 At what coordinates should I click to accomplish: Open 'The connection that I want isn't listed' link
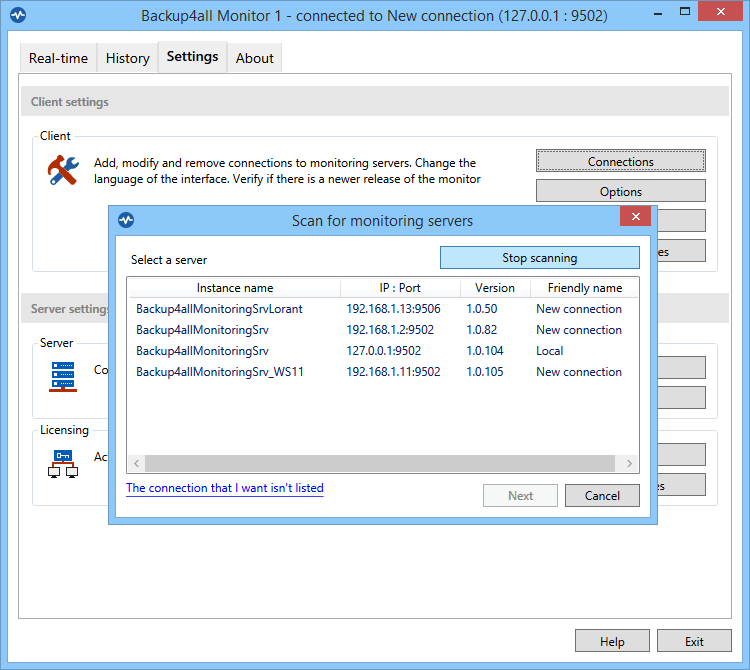pyautogui.click(x=225, y=488)
